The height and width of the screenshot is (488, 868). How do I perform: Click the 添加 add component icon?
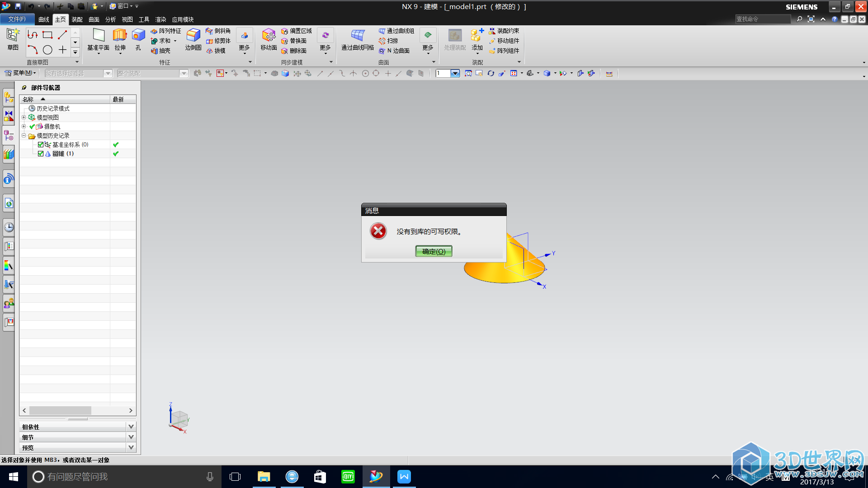[x=477, y=40]
